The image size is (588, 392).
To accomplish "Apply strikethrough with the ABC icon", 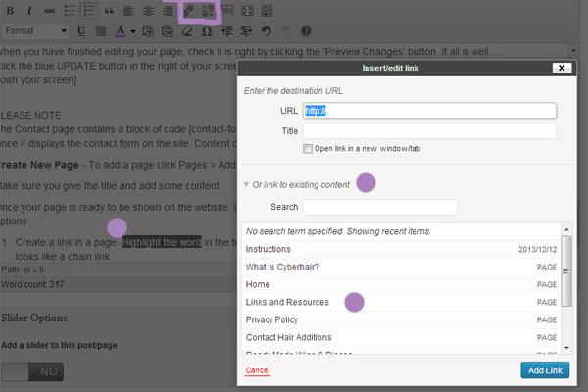I will (x=49, y=11).
